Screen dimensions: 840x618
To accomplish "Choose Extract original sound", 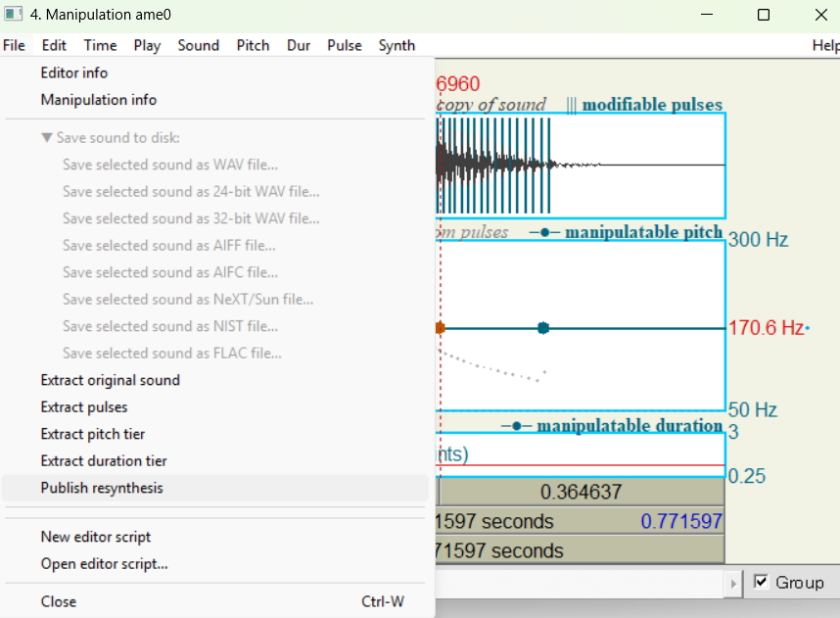I will [x=214, y=380].
